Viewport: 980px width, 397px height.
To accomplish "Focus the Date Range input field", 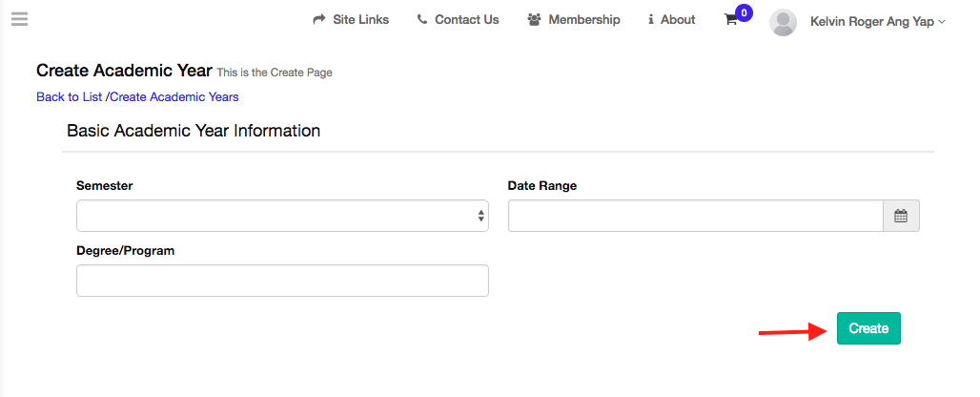I will (695, 216).
